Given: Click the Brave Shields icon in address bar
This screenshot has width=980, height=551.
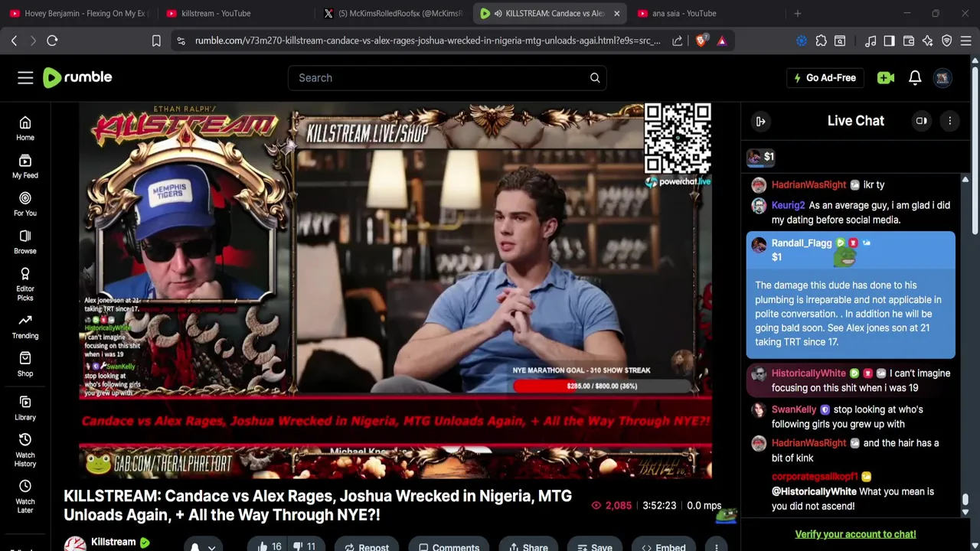Looking at the screenshot, I should (x=701, y=41).
